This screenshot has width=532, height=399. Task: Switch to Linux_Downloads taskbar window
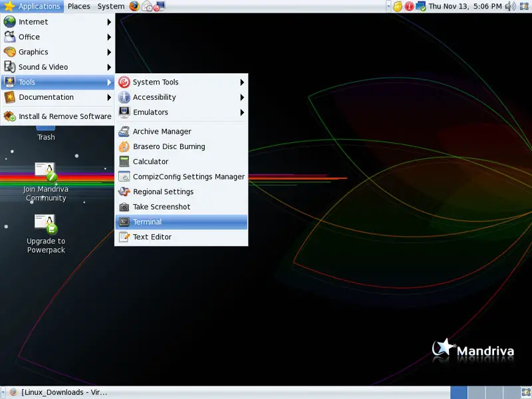click(x=59, y=392)
